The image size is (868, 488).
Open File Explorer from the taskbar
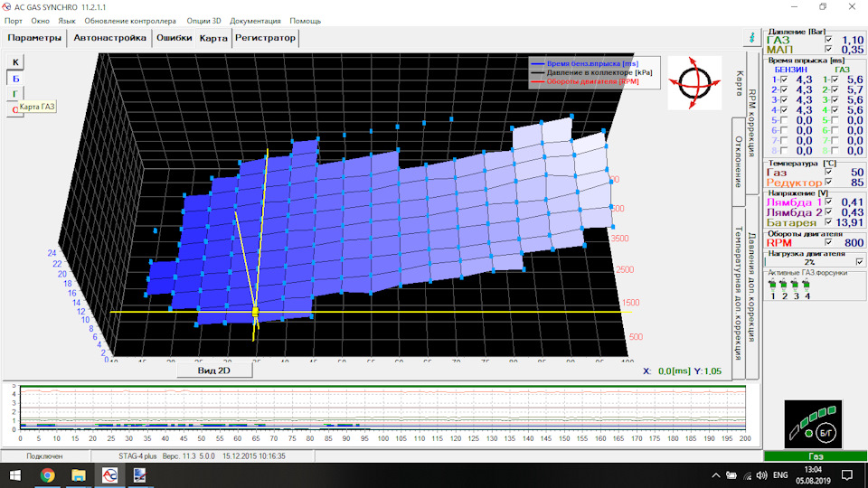point(79,475)
